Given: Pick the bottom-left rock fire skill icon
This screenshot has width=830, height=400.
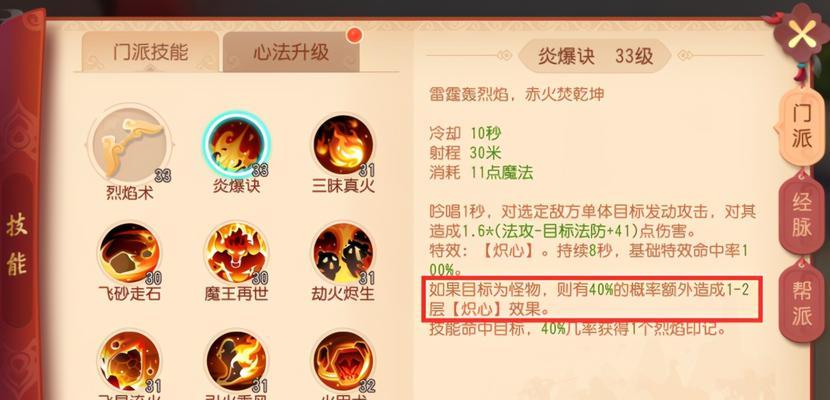Looking at the screenshot, I should 129,362.
